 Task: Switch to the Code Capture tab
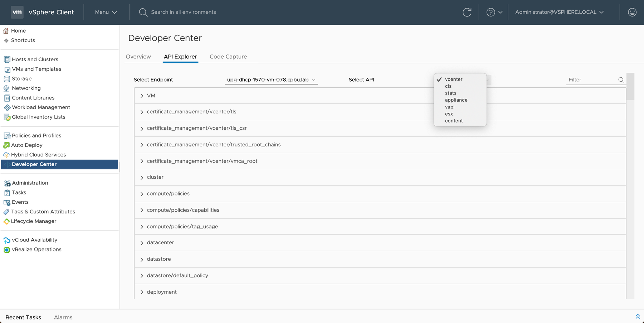pos(228,57)
